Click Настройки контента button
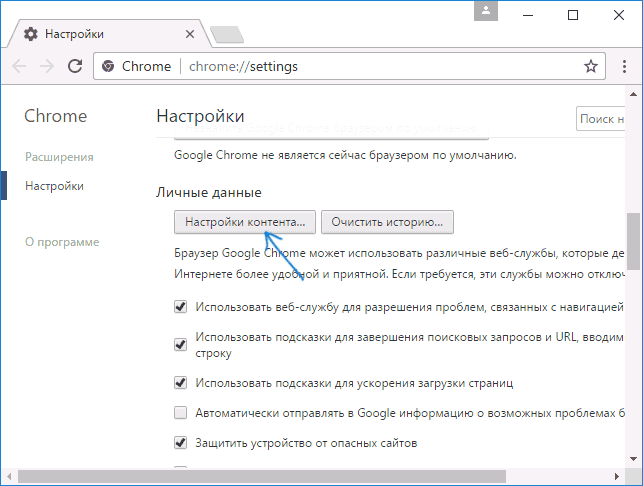Viewport: 643px width, 486px height. (245, 222)
